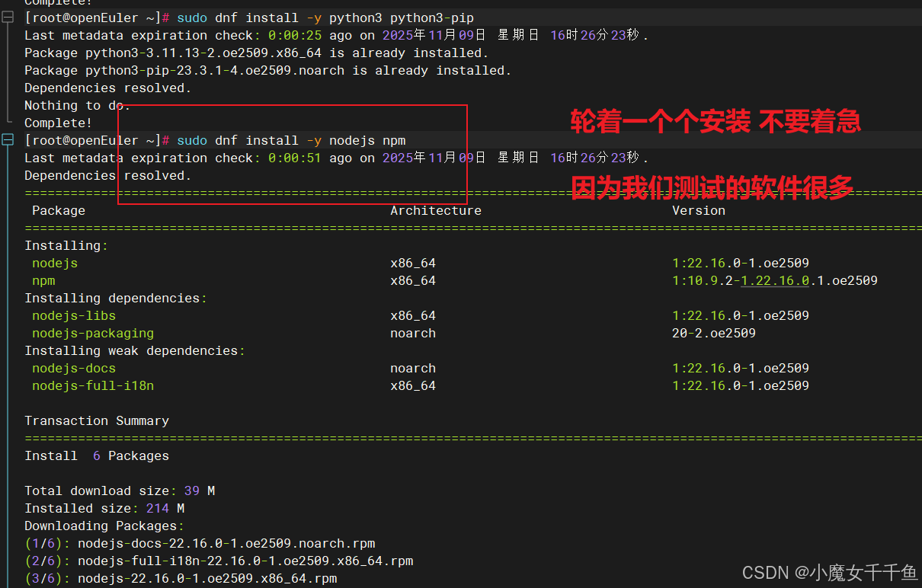Select the nodejs package name
This screenshot has height=588, width=922.
(54, 263)
